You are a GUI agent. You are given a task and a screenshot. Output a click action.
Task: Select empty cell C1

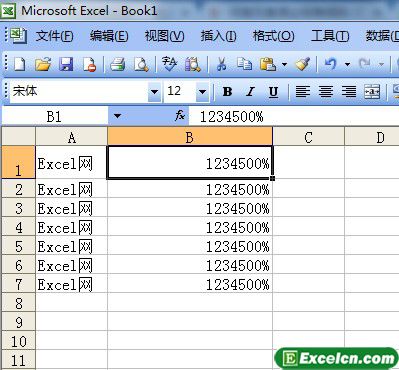click(308, 162)
